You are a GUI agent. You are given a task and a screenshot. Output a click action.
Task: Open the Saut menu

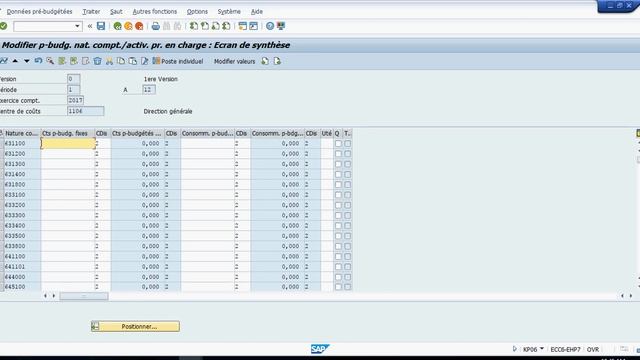[x=116, y=11]
